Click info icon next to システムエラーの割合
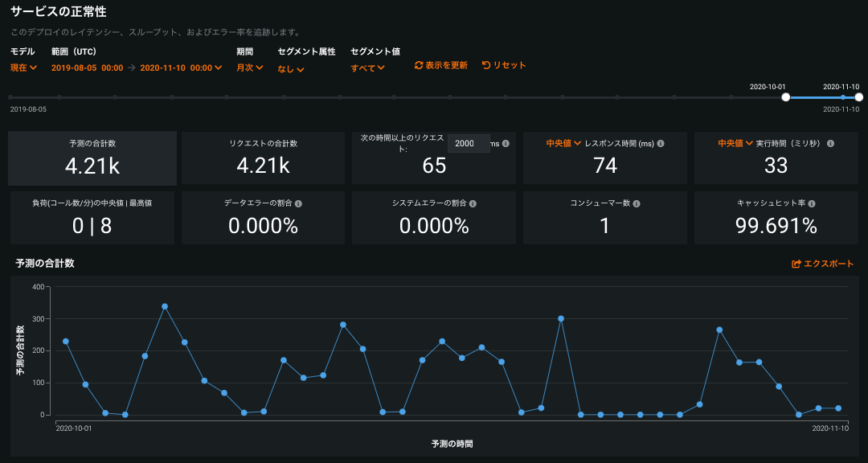This screenshot has width=868, height=463. point(473,203)
